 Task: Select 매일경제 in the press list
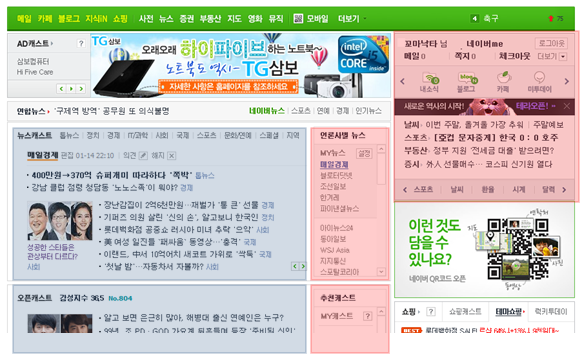[x=334, y=164]
